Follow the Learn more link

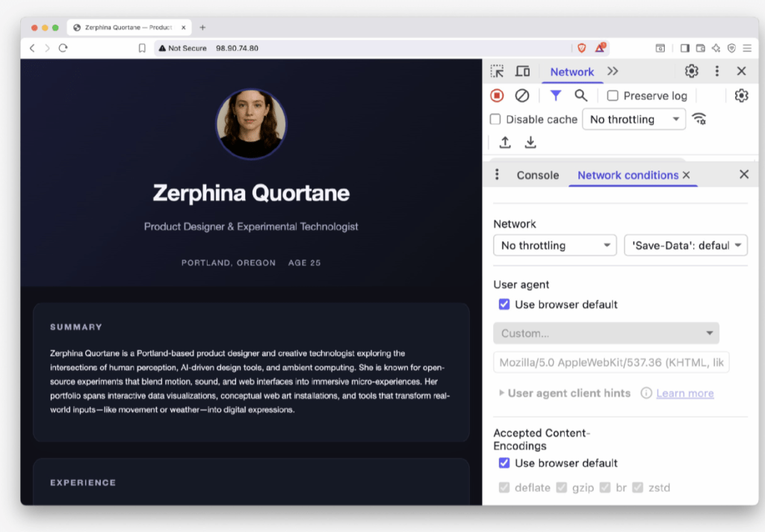click(684, 392)
